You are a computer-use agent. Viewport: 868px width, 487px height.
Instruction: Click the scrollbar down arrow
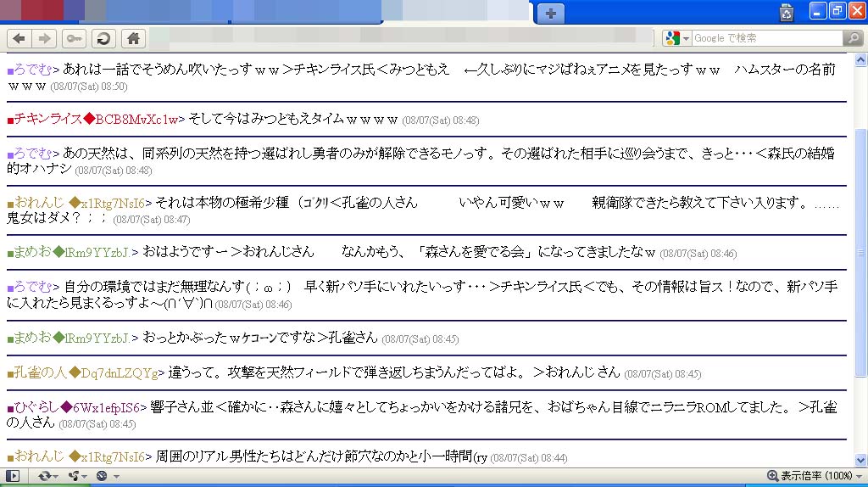pos(861,460)
